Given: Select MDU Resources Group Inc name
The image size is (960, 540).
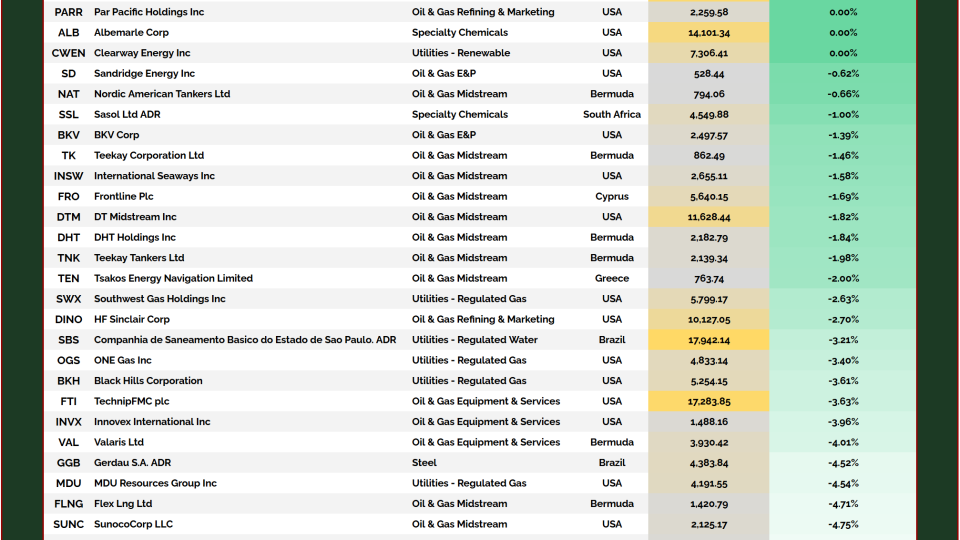Looking at the screenshot, I should tap(155, 483).
